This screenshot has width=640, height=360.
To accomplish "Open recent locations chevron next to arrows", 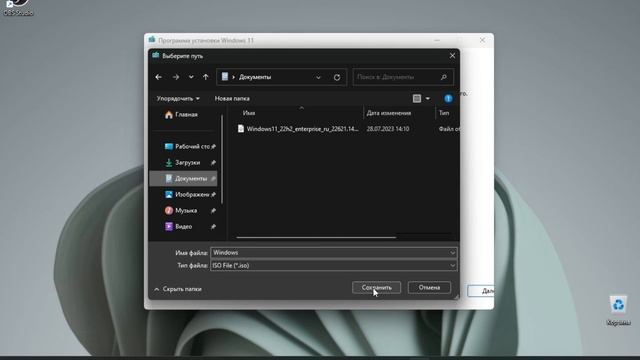I will tap(191, 77).
